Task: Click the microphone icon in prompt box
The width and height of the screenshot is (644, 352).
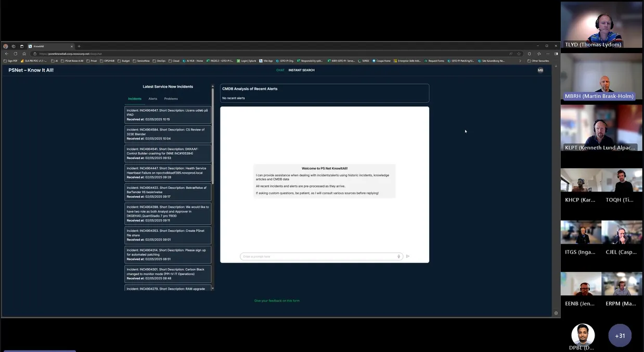Action: [x=399, y=256]
